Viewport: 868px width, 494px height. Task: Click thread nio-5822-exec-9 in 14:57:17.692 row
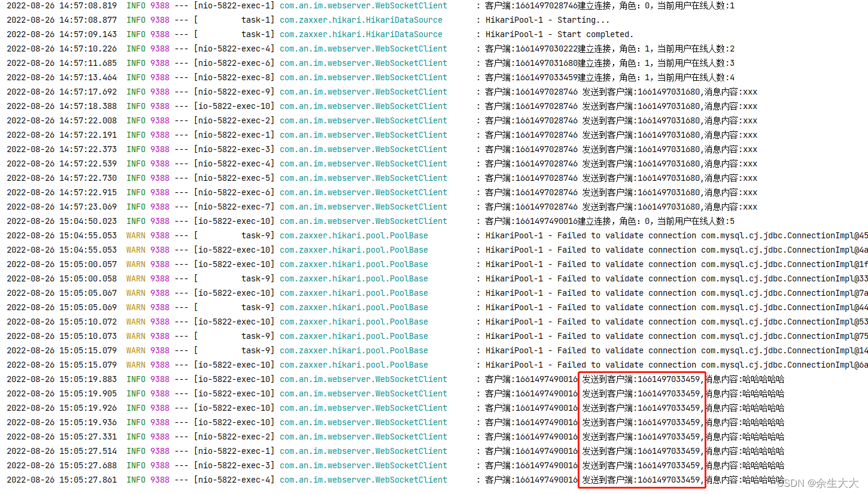point(234,92)
